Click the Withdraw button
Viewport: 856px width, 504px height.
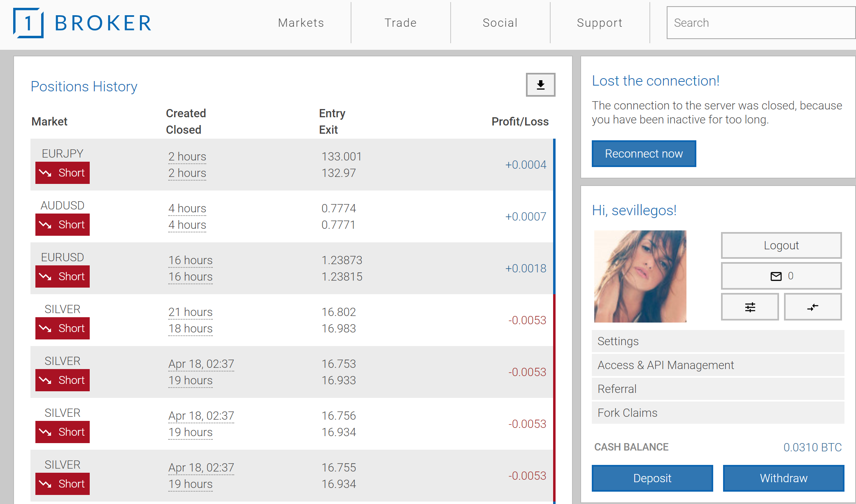[783, 478]
